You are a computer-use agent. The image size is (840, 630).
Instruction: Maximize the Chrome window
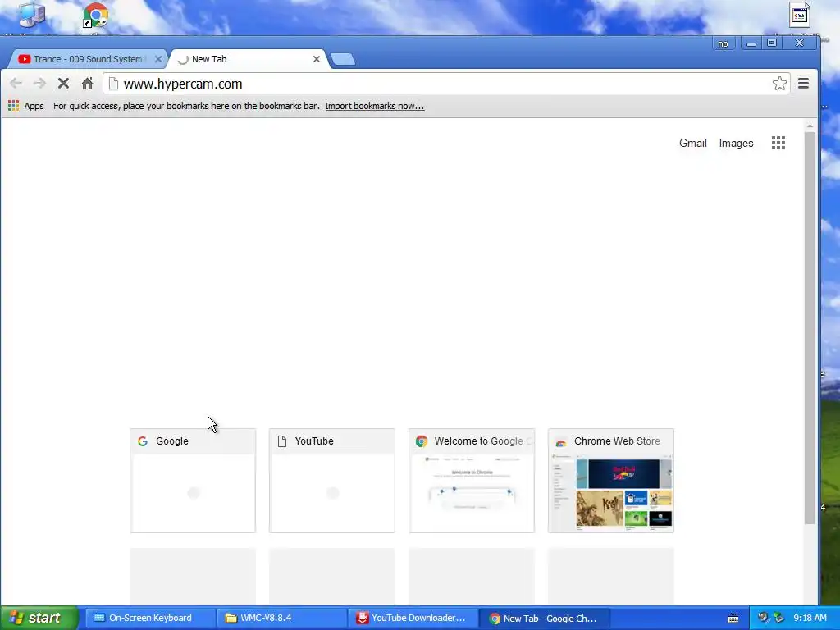(772, 43)
